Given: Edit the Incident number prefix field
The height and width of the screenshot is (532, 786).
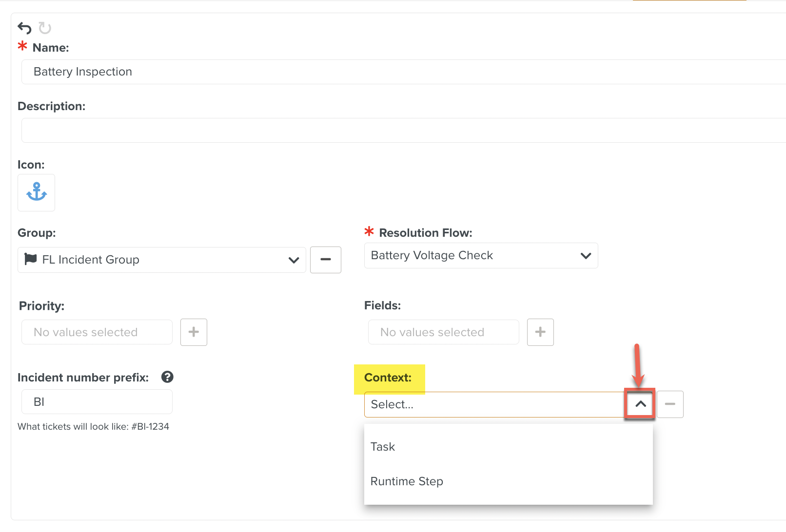Looking at the screenshot, I should point(97,402).
